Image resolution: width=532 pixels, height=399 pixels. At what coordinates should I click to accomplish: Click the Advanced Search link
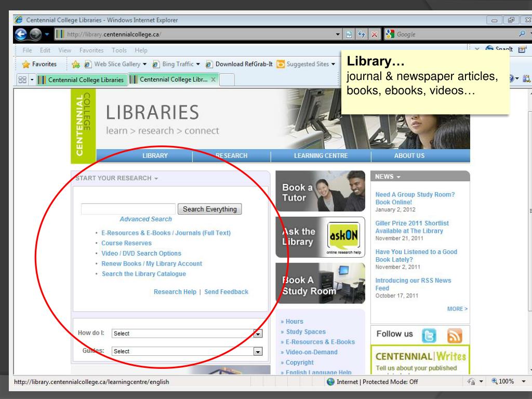pos(145,219)
